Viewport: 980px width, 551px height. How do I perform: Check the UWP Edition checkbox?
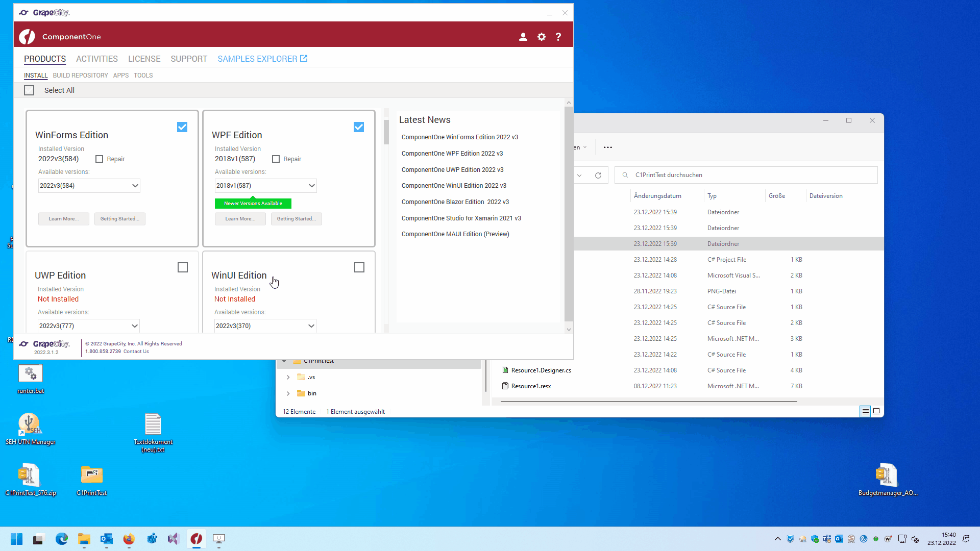pos(183,267)
